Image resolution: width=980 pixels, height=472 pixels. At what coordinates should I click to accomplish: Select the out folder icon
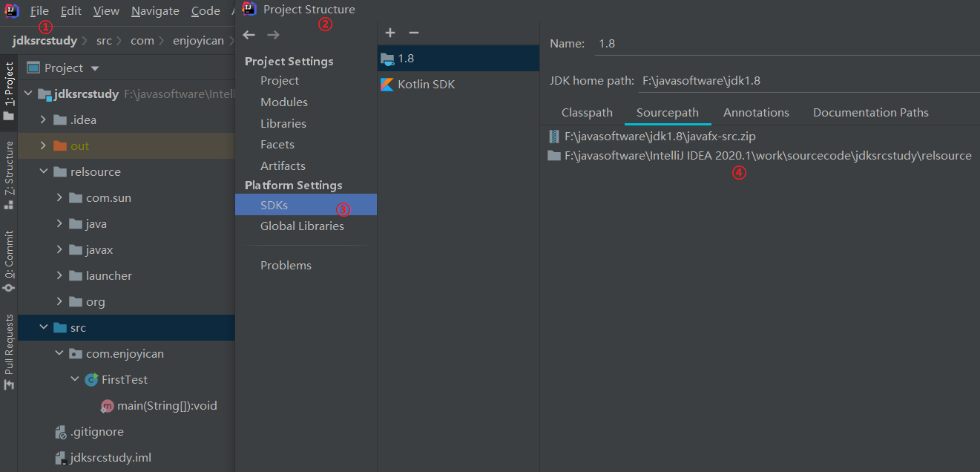point(60,146)
